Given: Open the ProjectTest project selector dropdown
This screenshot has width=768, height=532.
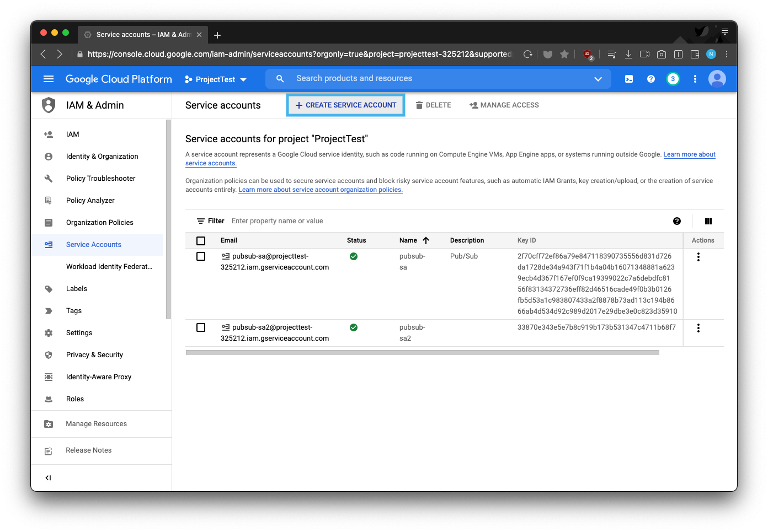Looking at the screenshot, I should click(216, 79).
